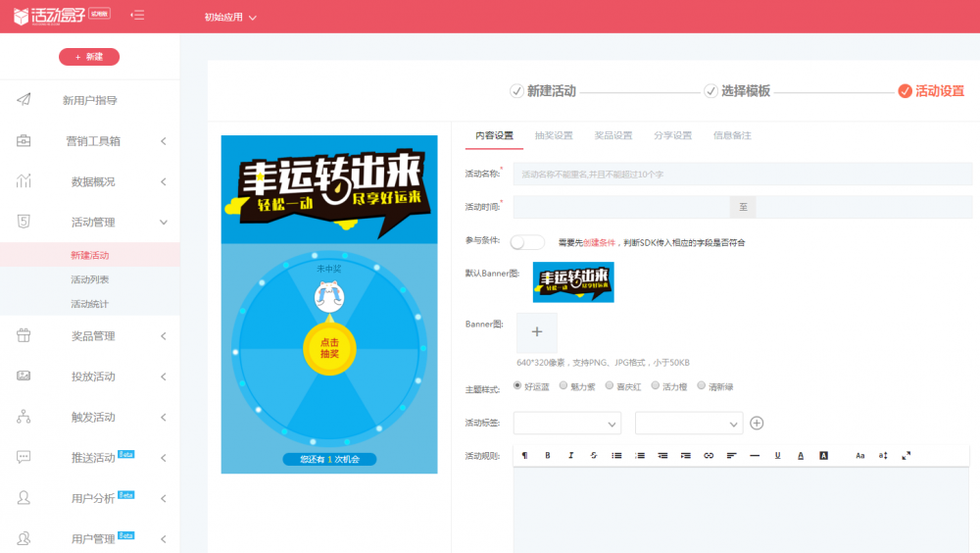Expand the 奖品管理 sidebar section
This screenshot has height=553, width=980.
click(x=90, y=336)
